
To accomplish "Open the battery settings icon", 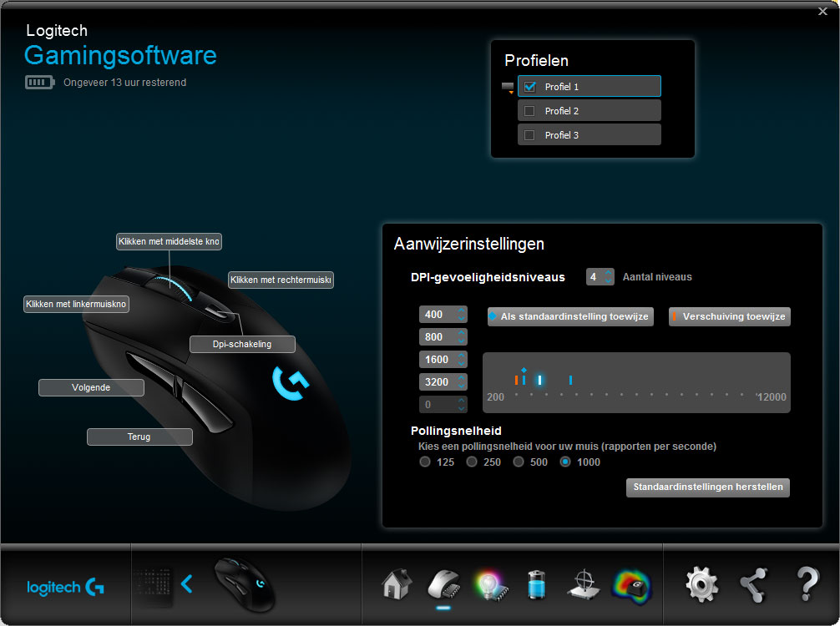I will [x=536, y=584].
